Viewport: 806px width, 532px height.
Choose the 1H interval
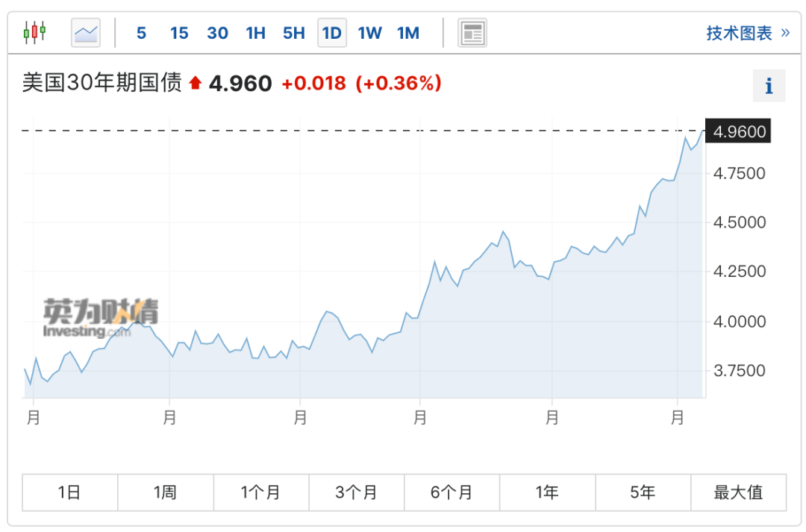coord(255,33)
